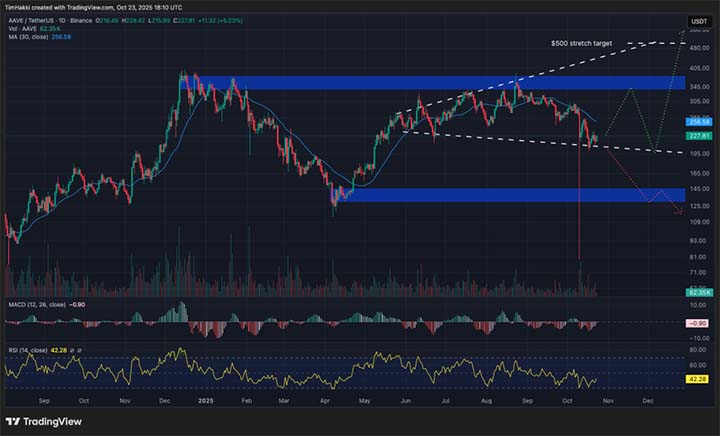
Task: Click the 480.00 price axis level
Action: coord(698,46)
